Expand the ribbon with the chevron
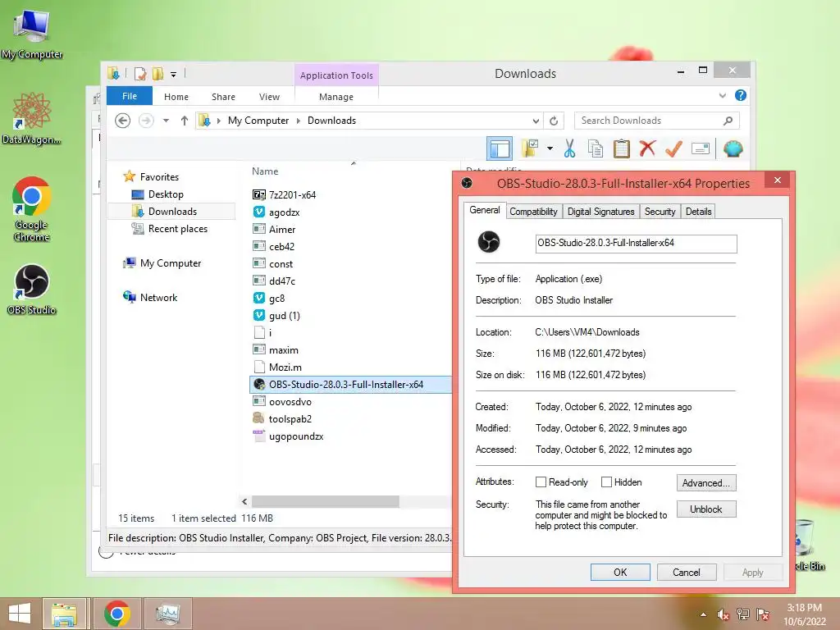The image size is (840, 630). tap(722, 96)
